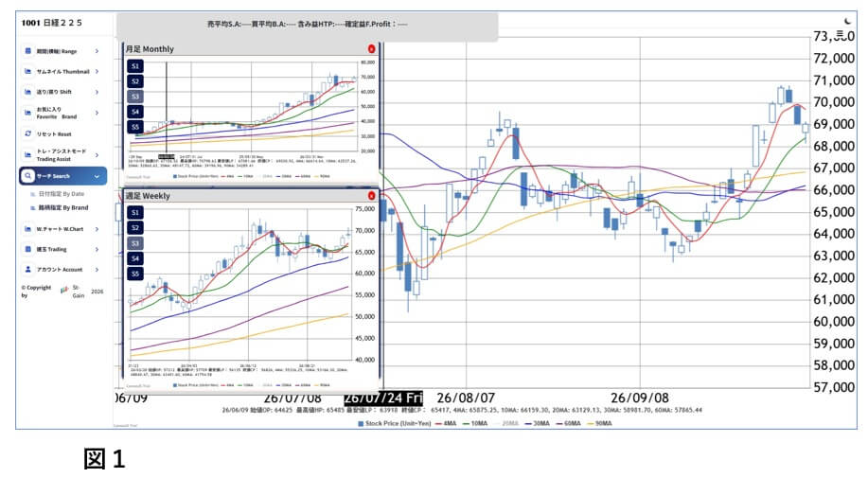
Task: Expand the Favorite Brand chevron
Action: (x=97, y=113)
